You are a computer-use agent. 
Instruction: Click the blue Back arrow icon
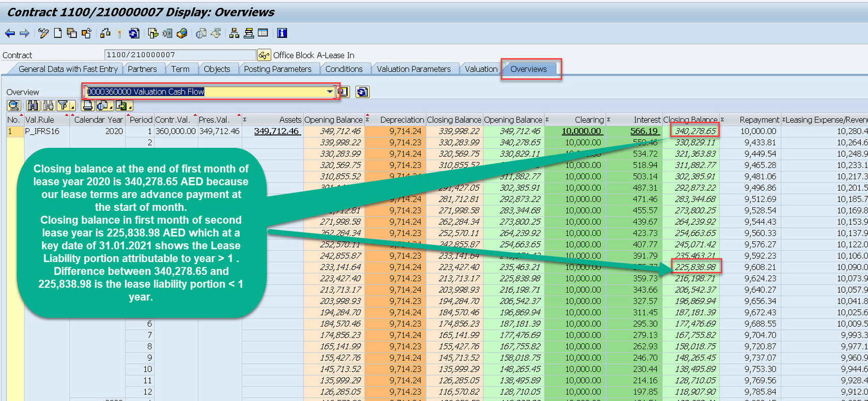pos(10,34)
